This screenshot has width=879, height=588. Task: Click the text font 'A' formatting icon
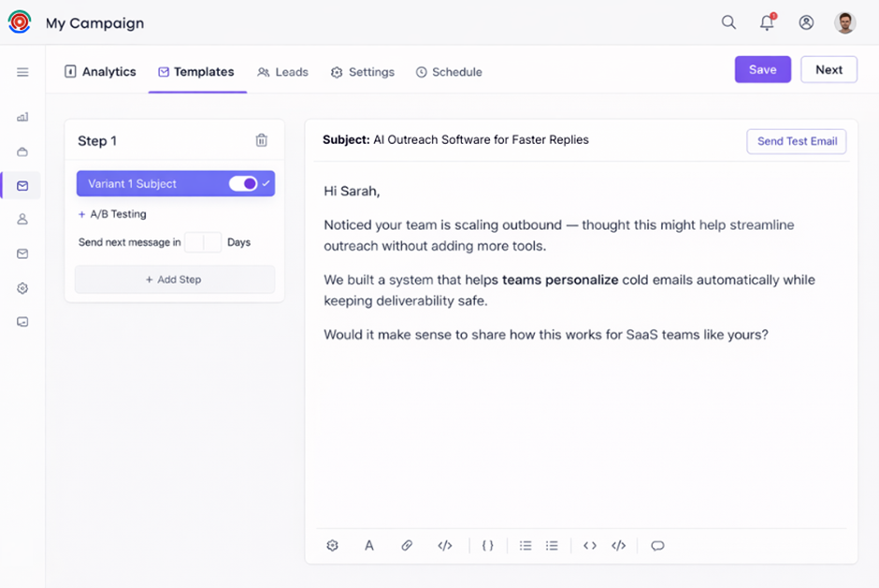tap(369, 546)
